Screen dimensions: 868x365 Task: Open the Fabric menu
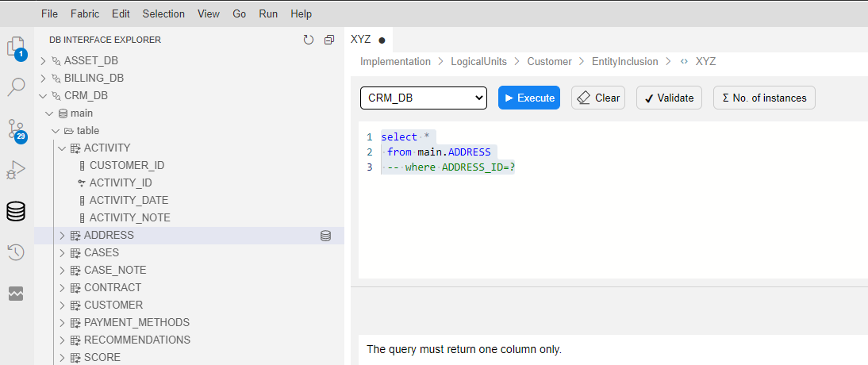(85, 13)
